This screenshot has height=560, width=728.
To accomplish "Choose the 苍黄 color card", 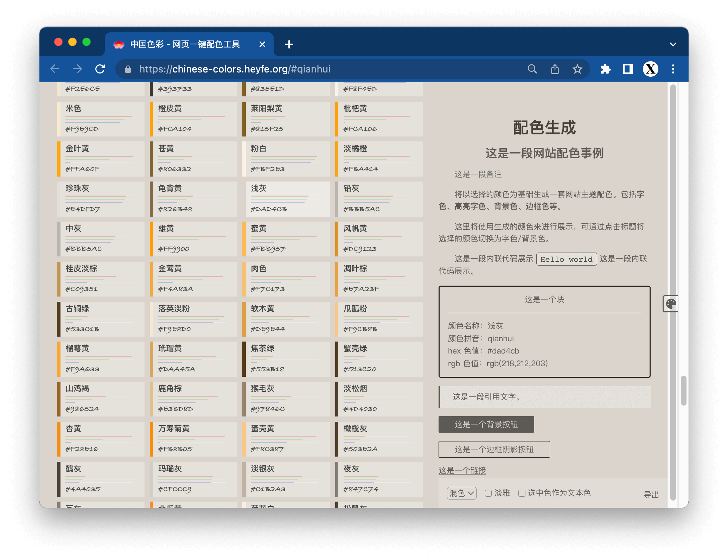I will coord(193,159).
